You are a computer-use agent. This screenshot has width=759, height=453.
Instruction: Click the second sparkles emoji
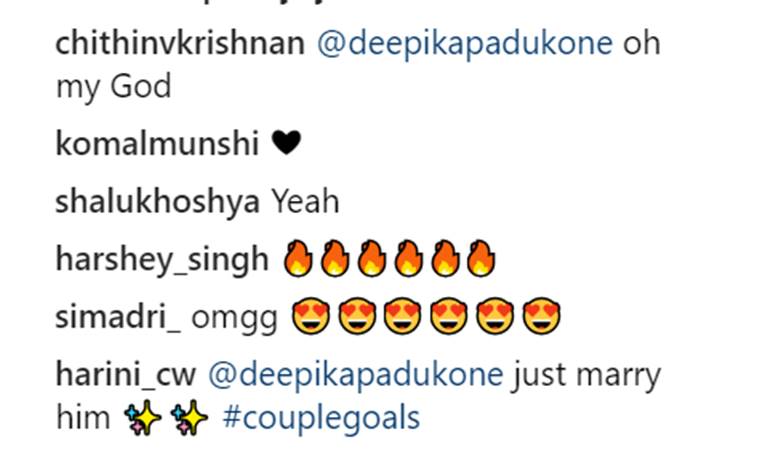click(189, 417)
